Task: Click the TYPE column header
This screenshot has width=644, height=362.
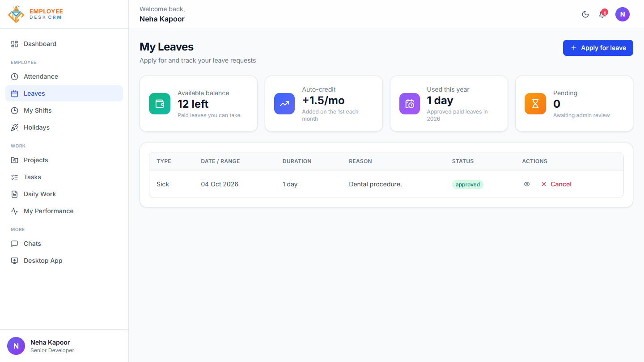Action: click(x=164, y=161)
